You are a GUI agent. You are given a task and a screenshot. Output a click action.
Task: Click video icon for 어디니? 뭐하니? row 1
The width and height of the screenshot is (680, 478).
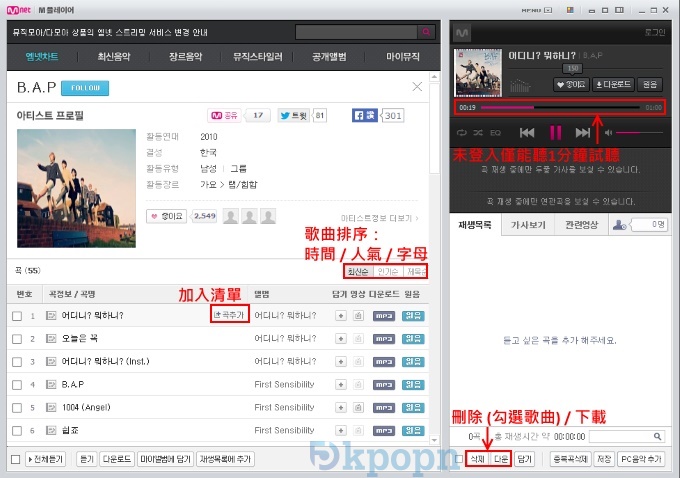358,316
